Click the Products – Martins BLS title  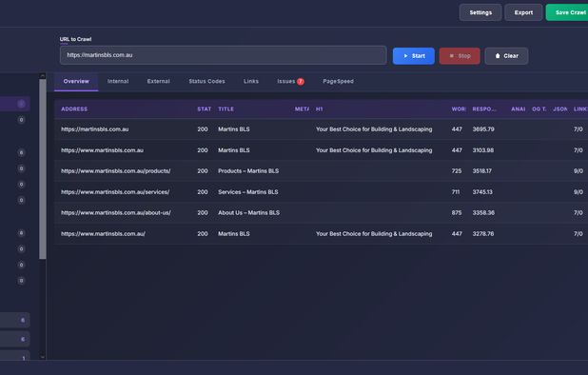248,171
